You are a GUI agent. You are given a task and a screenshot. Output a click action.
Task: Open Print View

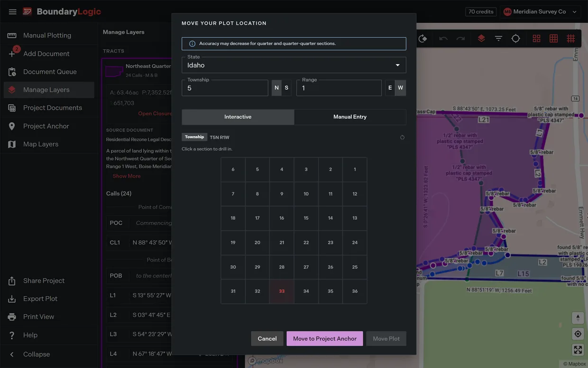point(49,317)
